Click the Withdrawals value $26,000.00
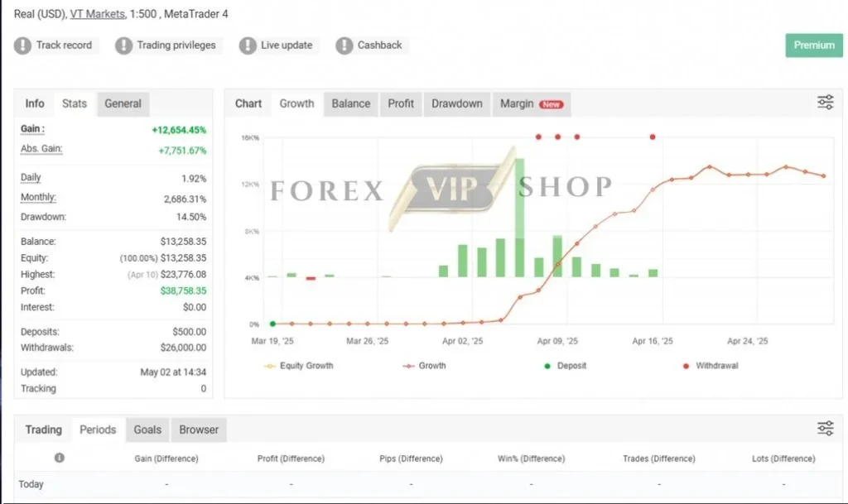Viewport: 848px width, 504px height. point(183,348)
